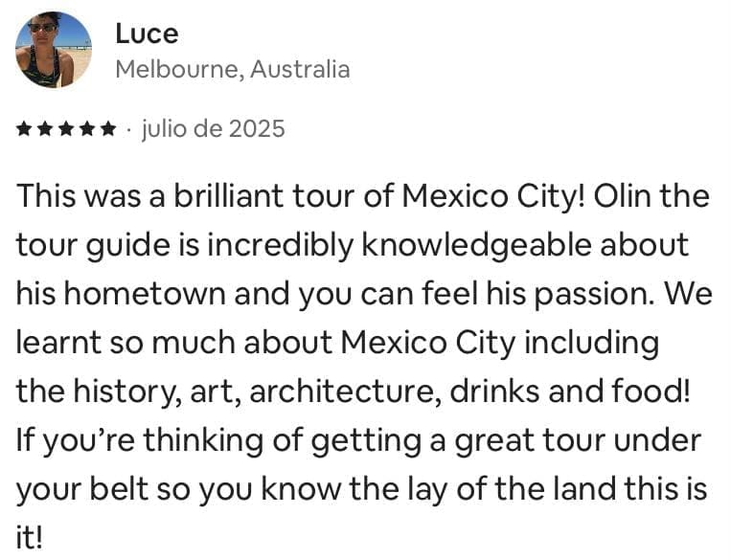Click Luce's profile photo
The width and height of the screenshot is (731, 560).
click(x=54, y=50)
